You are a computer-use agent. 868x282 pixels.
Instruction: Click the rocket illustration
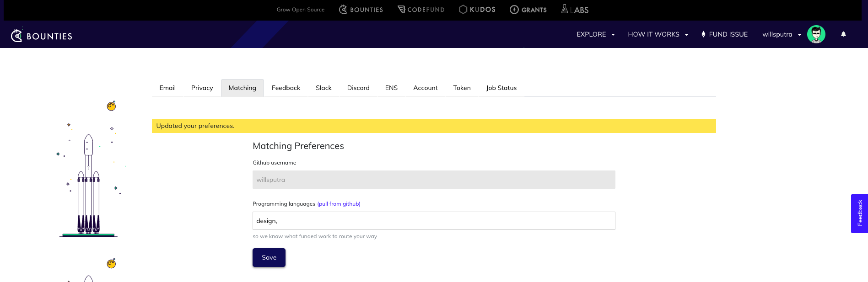pyautogui.click(x=89, y=185)
